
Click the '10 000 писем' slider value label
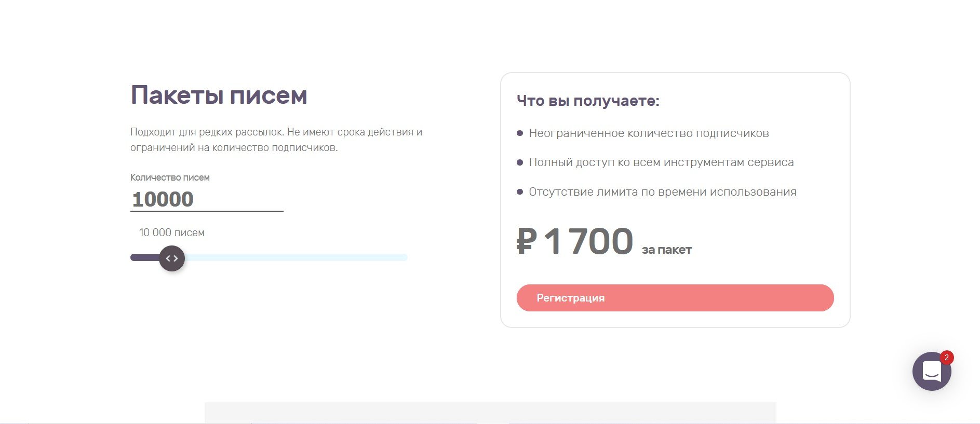click(x=171, y=232)
